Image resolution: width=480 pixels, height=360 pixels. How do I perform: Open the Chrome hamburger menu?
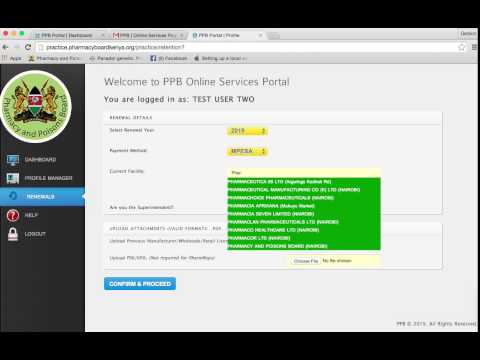coord(474,47)
